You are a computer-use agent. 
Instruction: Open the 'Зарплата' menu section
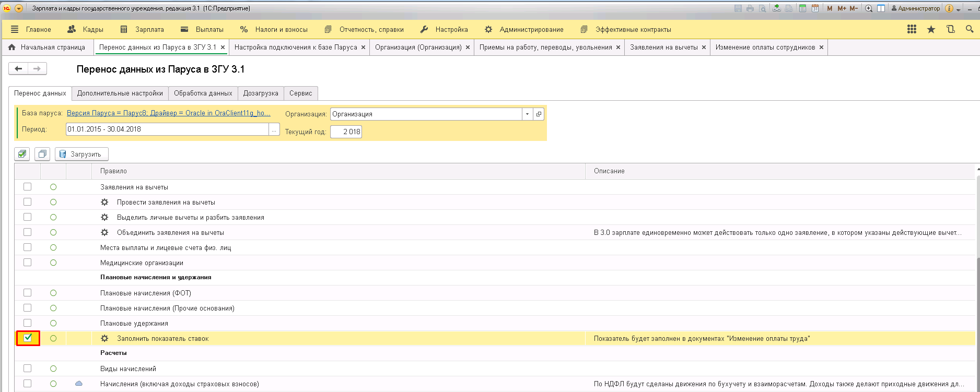pyautogui.click(x=149, y=30)
